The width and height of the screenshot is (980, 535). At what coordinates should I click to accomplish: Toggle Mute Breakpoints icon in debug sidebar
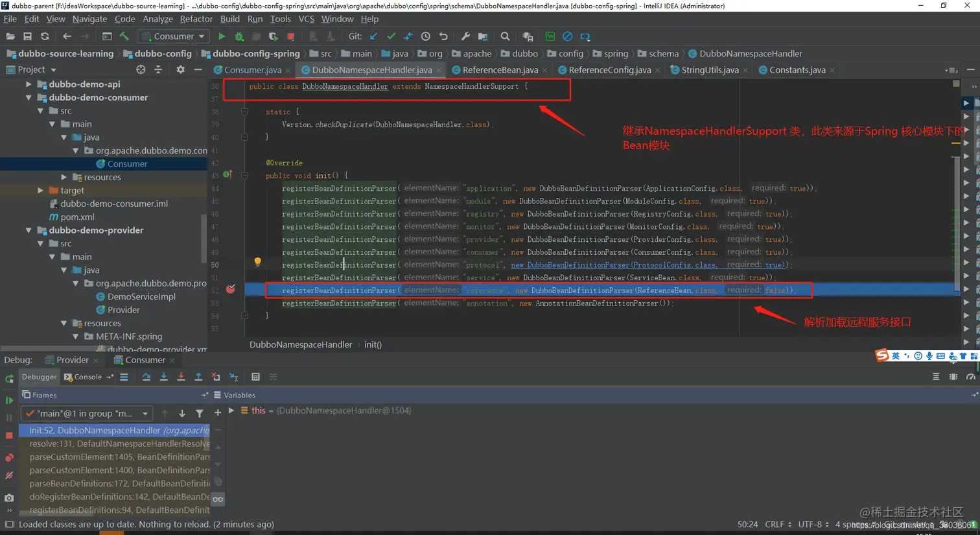(x=9, y=475)
